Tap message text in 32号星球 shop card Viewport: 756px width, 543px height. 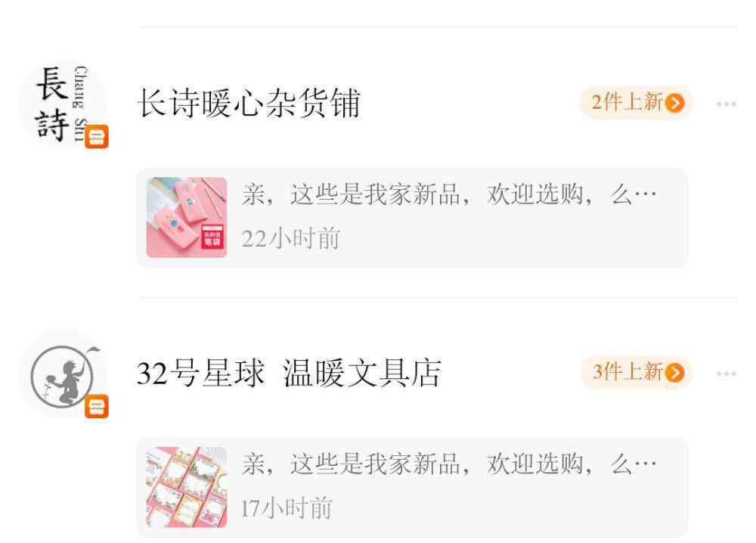(x=449, y=464)
